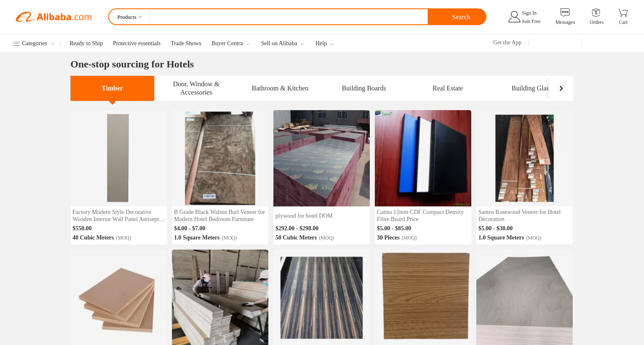
Task: Click the Join Free link
Action: [x=531, y=21]
